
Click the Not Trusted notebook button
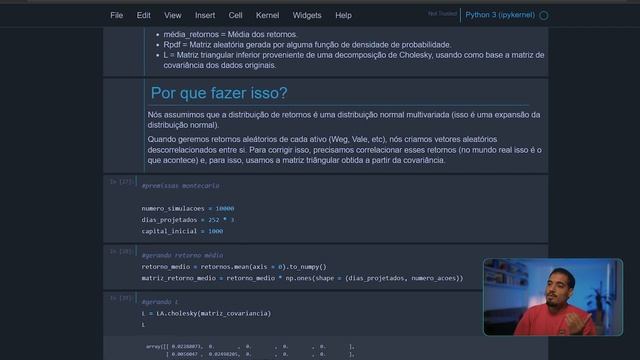pos(442,14)
